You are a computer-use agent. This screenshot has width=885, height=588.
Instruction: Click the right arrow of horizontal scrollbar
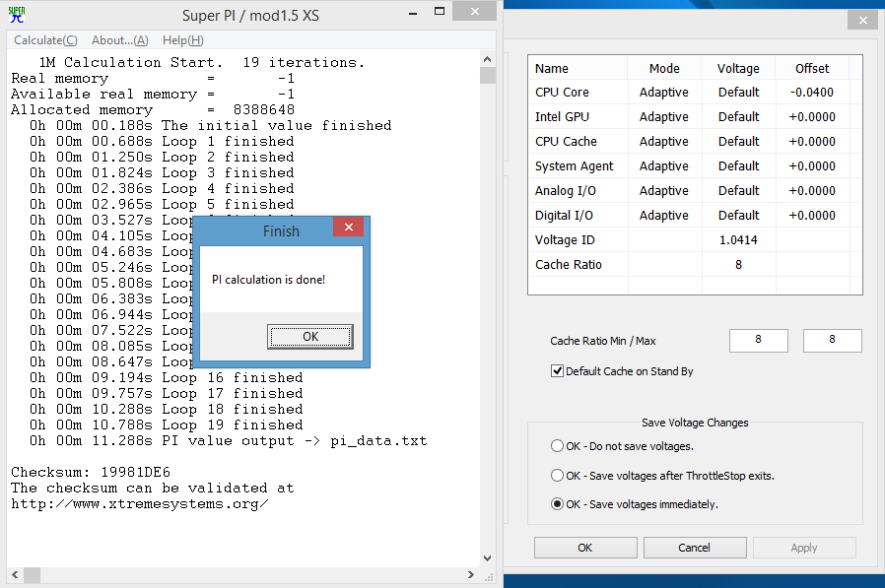tap(471, 574)
